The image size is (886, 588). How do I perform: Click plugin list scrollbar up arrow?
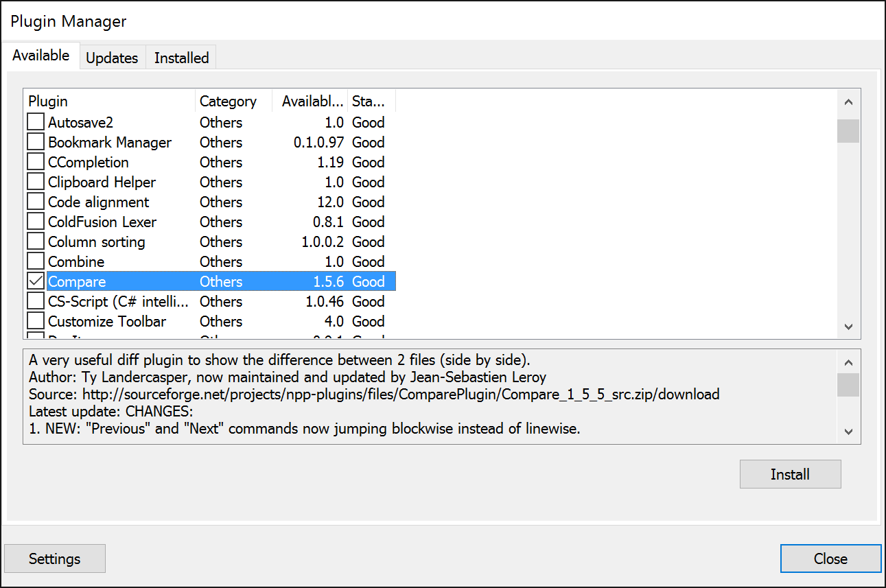tap(848, 102)
